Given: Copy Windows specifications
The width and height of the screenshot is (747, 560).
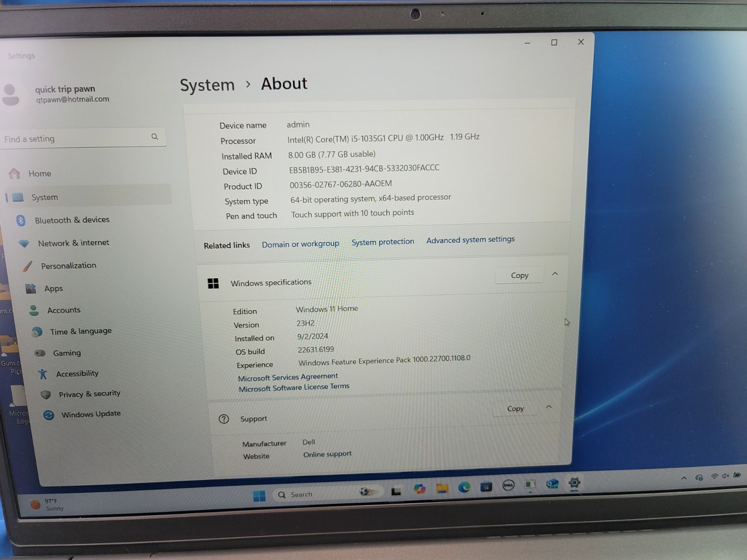Looking at the screenshot, I should pos(520,275).
